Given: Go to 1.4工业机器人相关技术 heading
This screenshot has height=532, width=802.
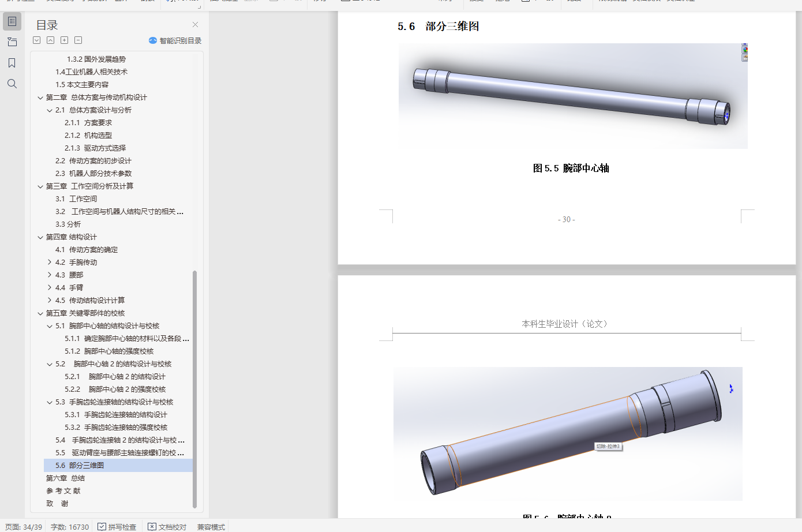Looking at the screenshot, I should tap(91, 72).
